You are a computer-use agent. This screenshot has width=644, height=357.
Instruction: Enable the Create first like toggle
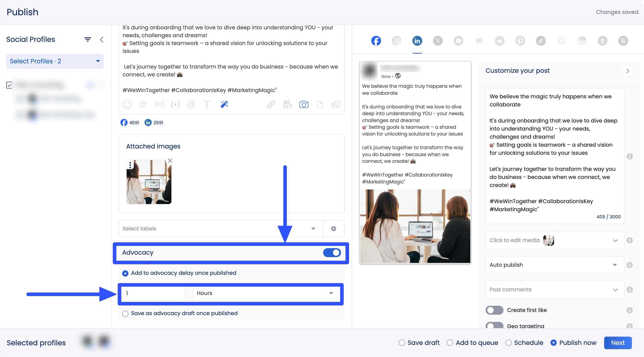tap(494, 310)
